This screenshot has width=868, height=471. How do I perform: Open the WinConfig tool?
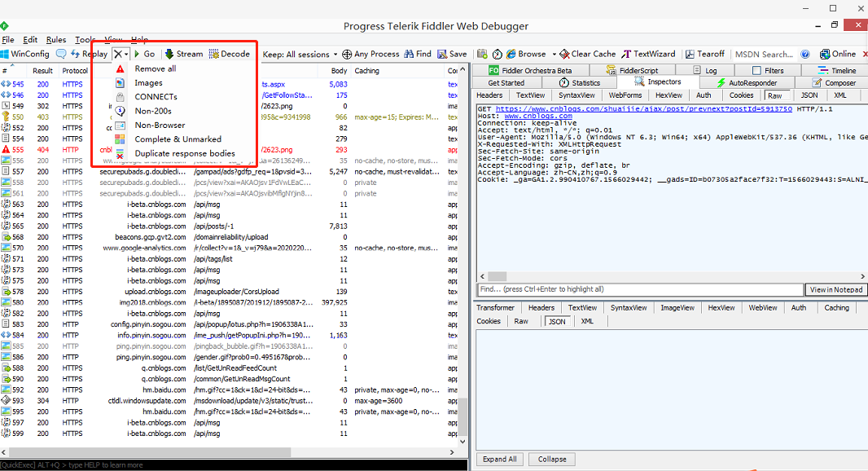point(25,54)
